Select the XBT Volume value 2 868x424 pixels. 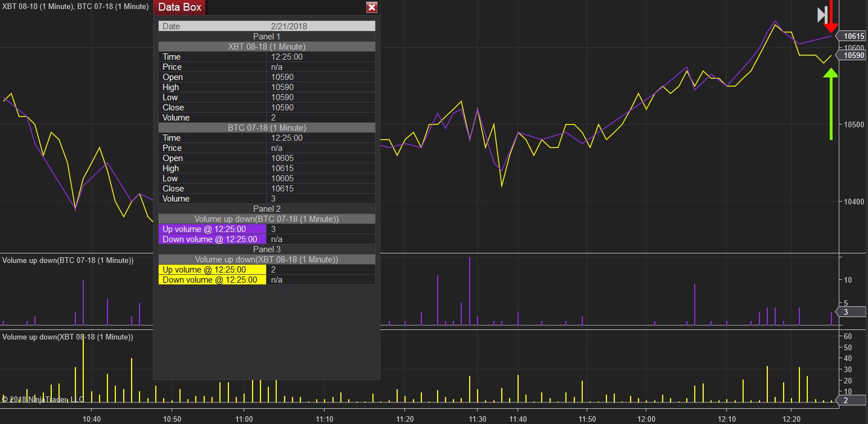[273, 117]
